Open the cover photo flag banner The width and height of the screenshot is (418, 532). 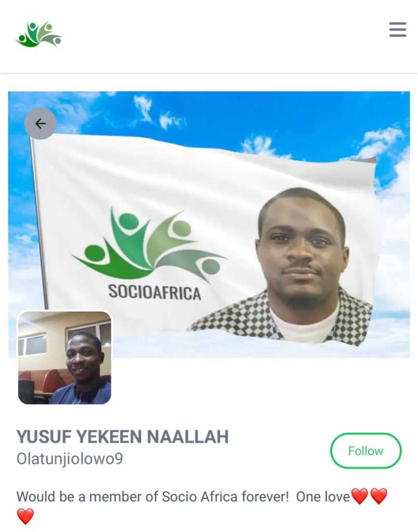[209, 224]
